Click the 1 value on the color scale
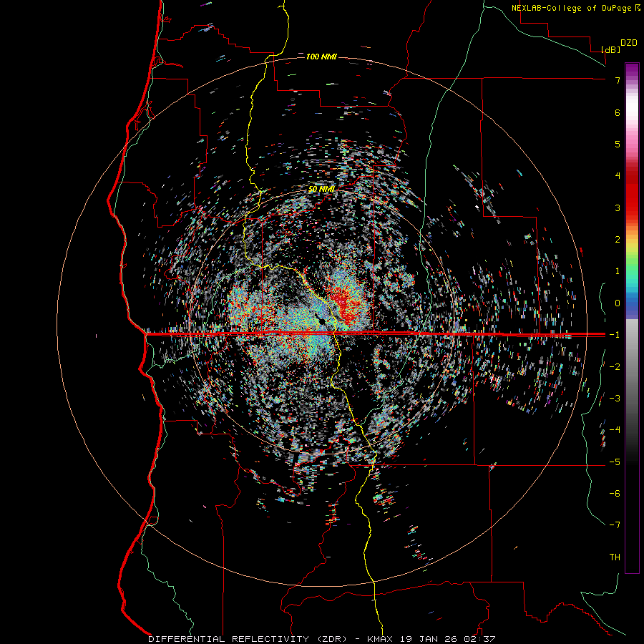Viewport: 644px width, 644px height. pos(618,271)
